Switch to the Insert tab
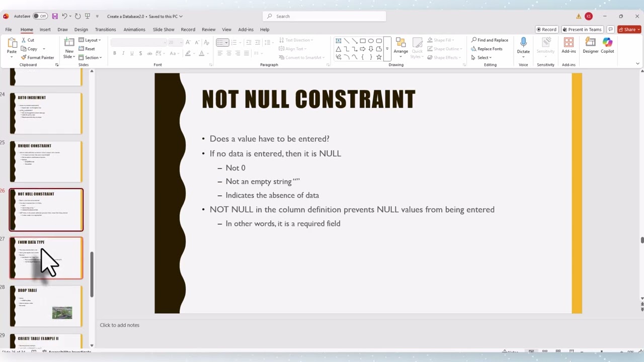 (45, 30)
